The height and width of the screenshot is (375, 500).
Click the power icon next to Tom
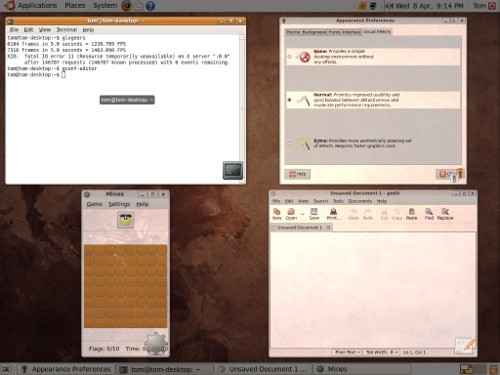coord(492,6)
